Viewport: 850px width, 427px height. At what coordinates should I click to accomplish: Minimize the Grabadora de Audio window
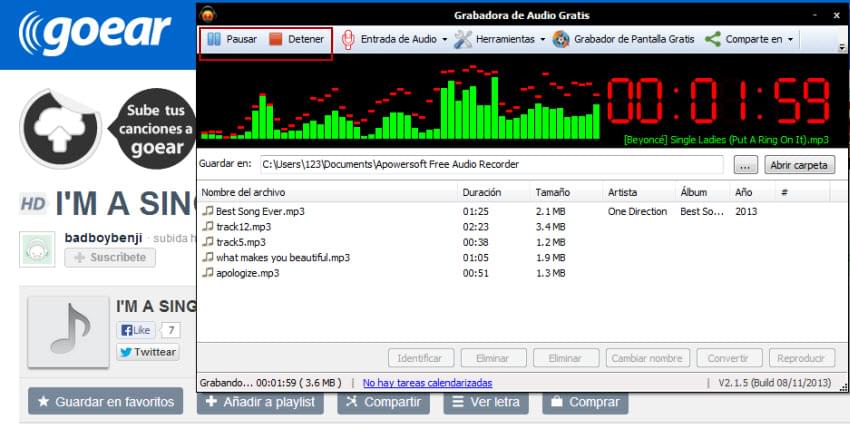815,16
